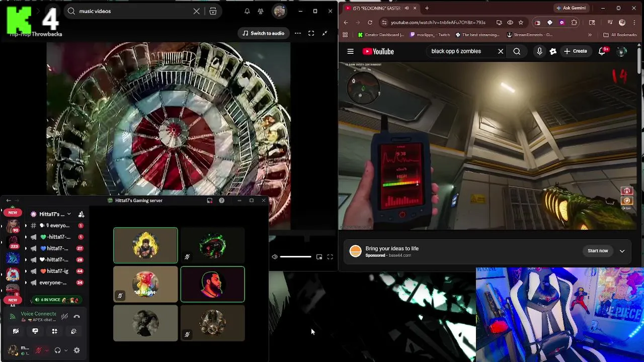
Task: Adjust Spotify volume slider
Action: tap(296, 257)
